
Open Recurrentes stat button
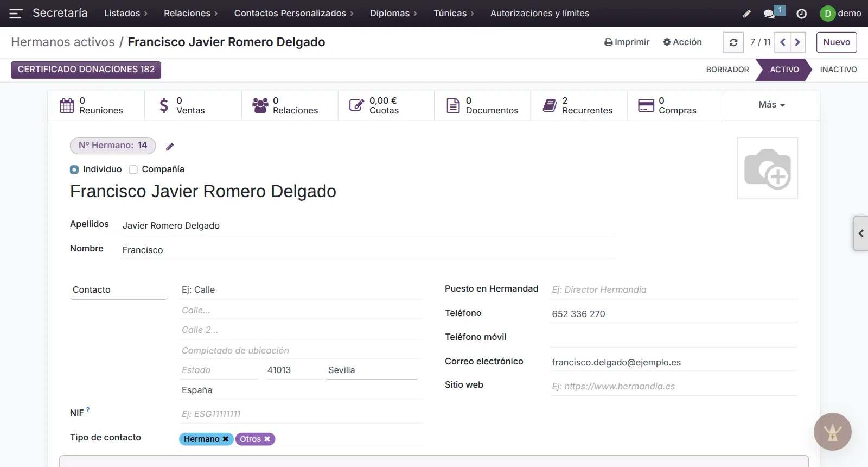(x=579, y=105)
